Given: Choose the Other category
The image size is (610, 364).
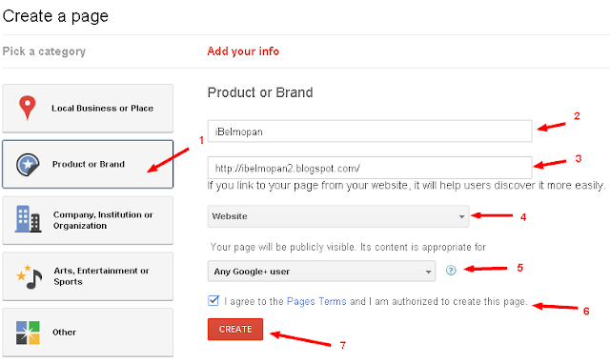Looking at the screenshot, I should pos(88,333).
